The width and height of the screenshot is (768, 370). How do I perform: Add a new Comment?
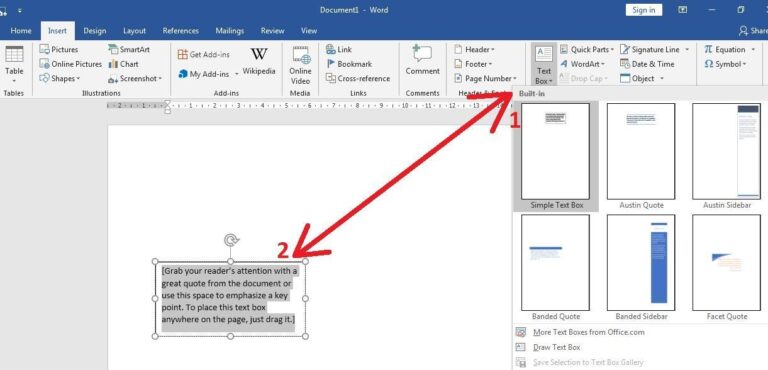pyautogui.click(x=422, y=61)
